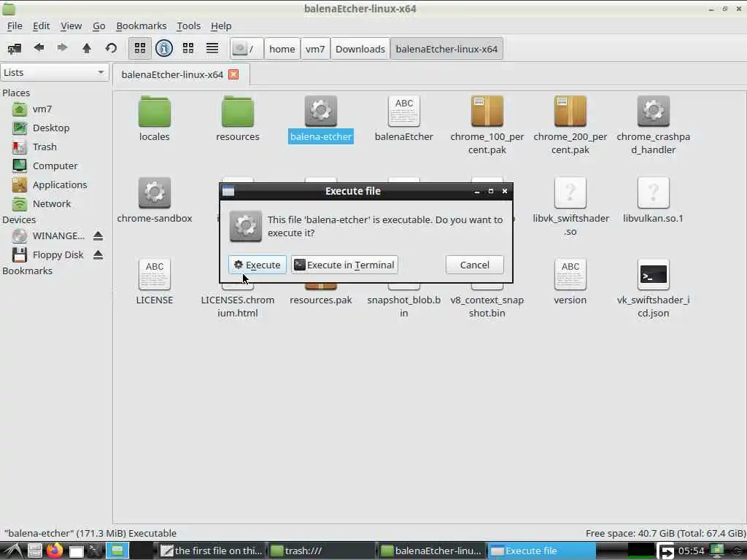Eject the Floppy Disk
The width and height of the screenshot is (747, 560).
(98, 254)
